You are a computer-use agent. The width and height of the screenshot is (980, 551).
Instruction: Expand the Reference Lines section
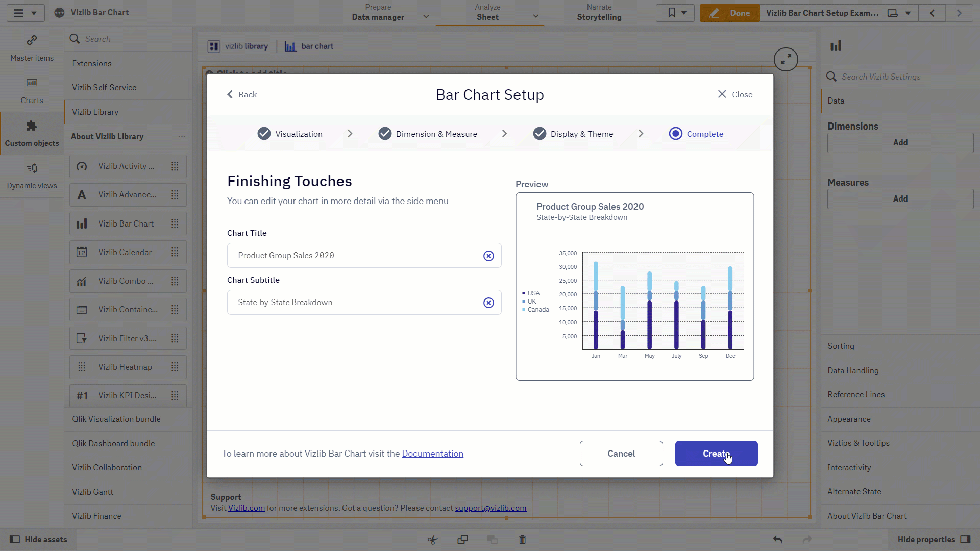tap(900, 395)
